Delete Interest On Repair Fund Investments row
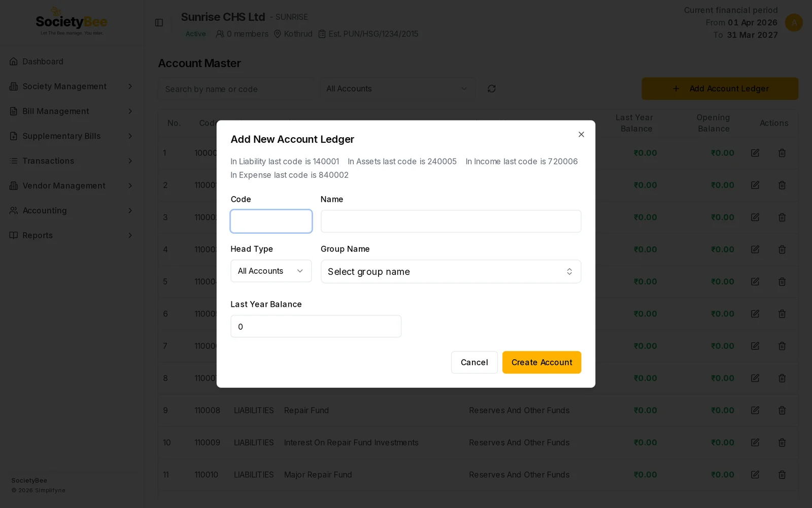This screenshot has width=812, height=508. (x=782, y=442)
